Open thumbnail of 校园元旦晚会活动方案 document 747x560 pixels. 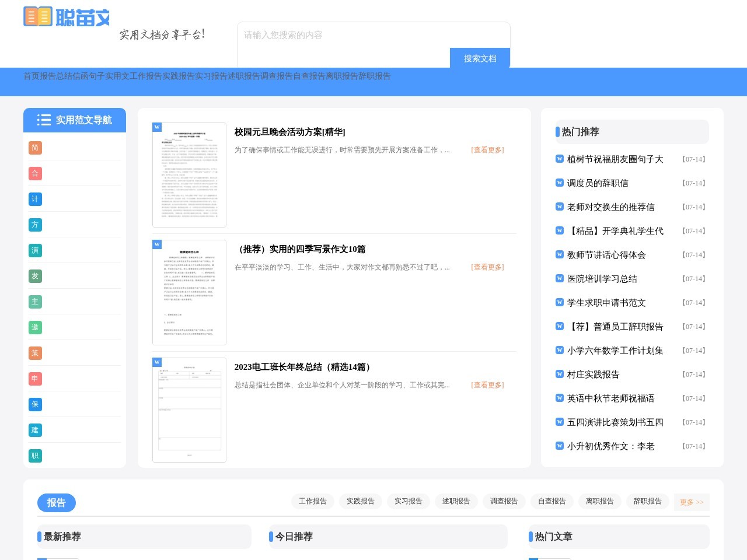point(189,175)
